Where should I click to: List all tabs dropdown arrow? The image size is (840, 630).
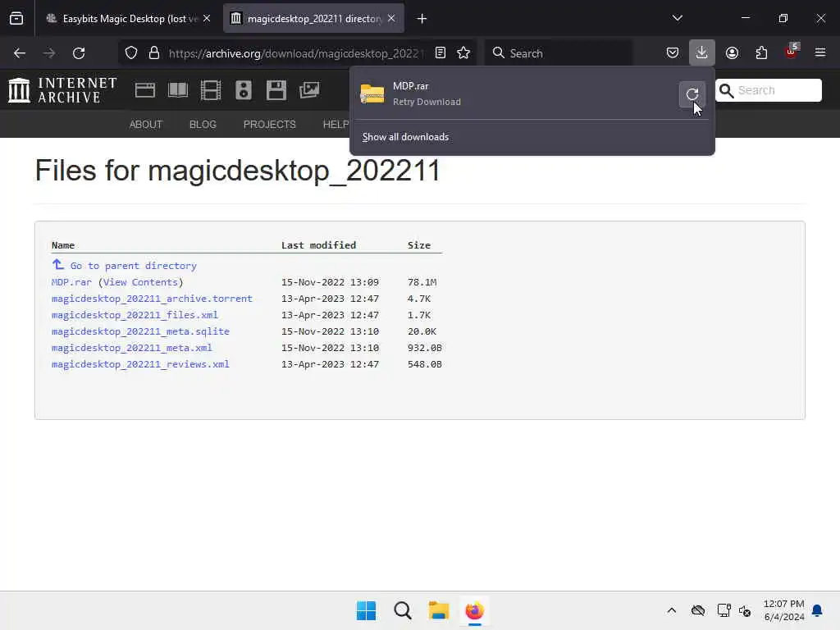(677, 18)
